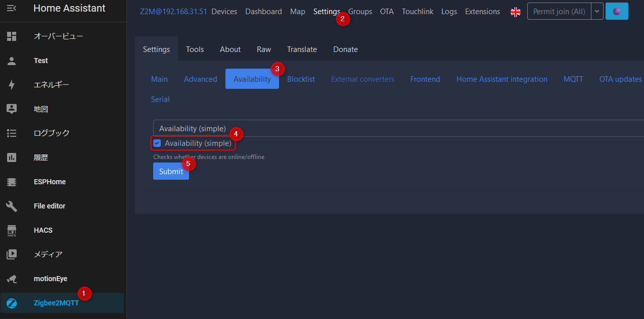Screen dimensions: 644x319
Task: Open Touchlink in top navigation
Action: [x=418, y=11]
